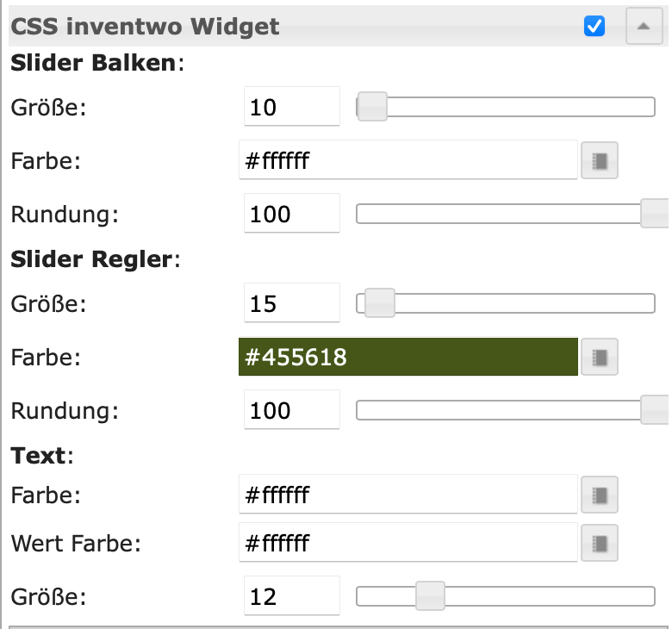Click the Slider Regler Größe value field

coord(292,303)
